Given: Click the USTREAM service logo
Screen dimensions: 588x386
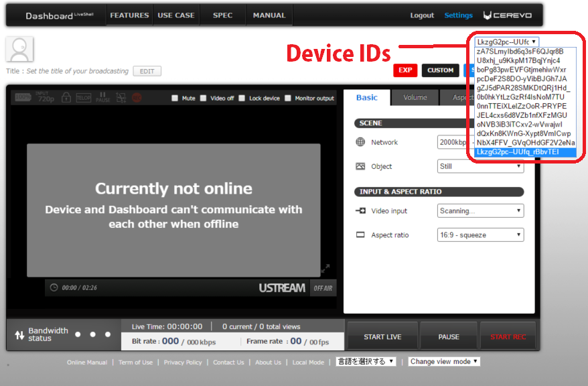Looking at the screenshot, I should (282, 287).
